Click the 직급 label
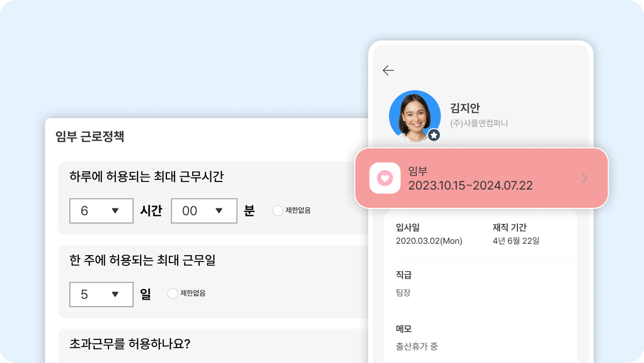This screenshot has height=363, width=644. (x=404, y=275)
